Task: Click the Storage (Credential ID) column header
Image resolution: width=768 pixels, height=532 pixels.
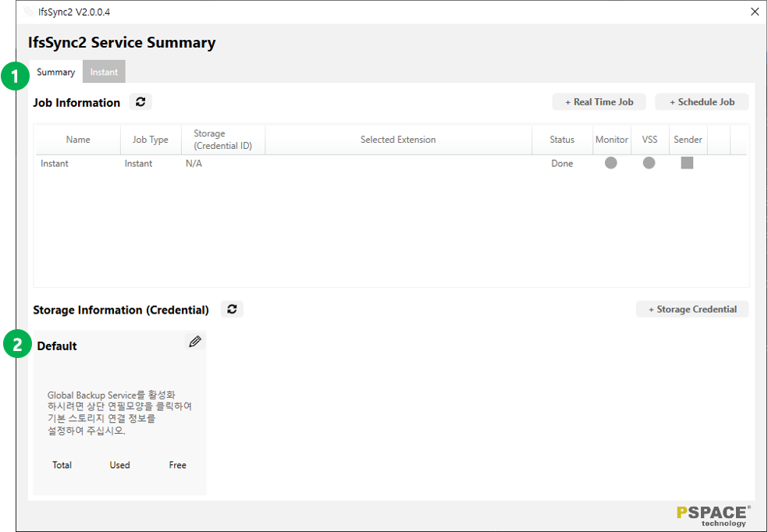Action: pos(223,140)
